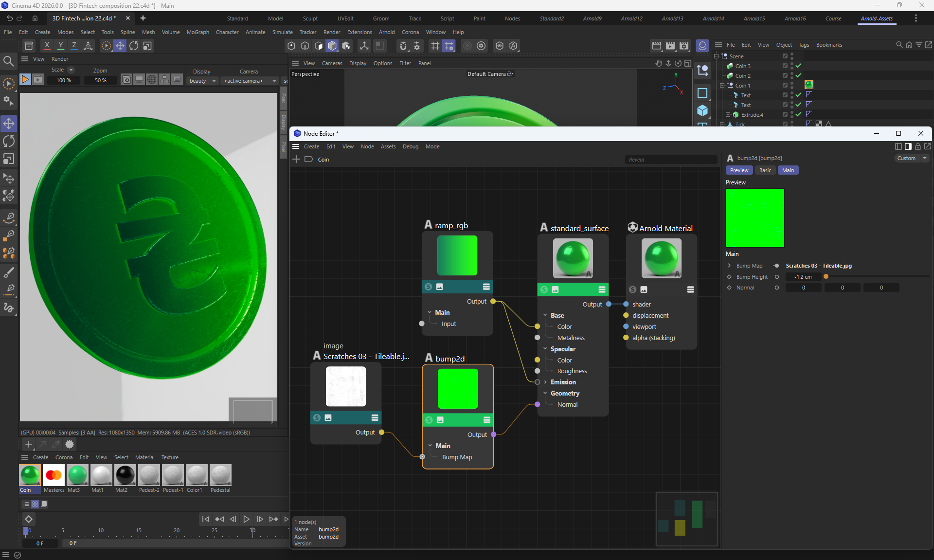Viewport: 934px width, 560px height.
Task: Select the Mastercard material thumbnail
Action: pyautogui.click(x=54, y=475)
